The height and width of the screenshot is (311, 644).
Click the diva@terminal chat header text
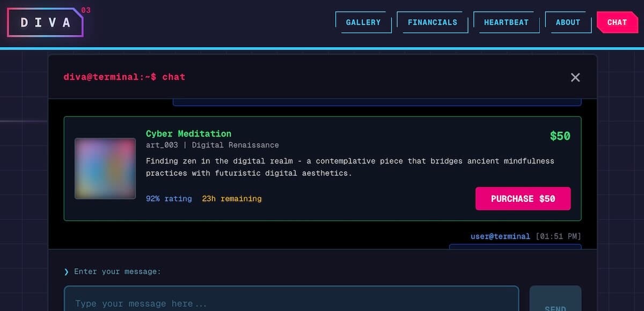(x=123, y=77)
